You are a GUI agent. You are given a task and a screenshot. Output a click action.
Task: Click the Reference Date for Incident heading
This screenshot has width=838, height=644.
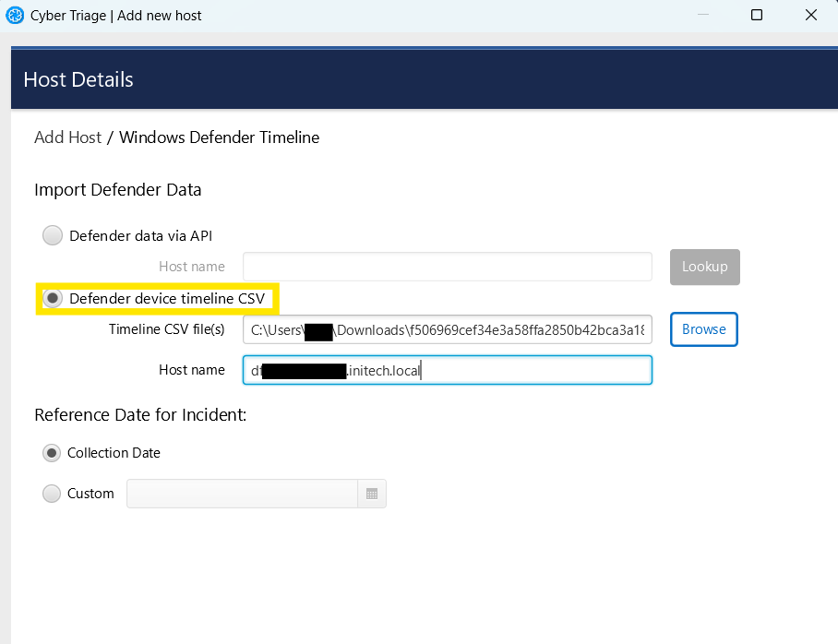click(140, 415)
